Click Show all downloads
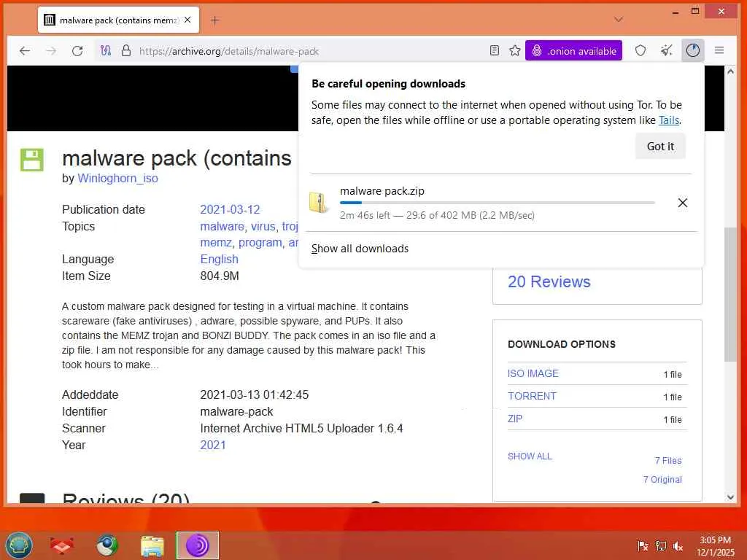 point(360,249)
